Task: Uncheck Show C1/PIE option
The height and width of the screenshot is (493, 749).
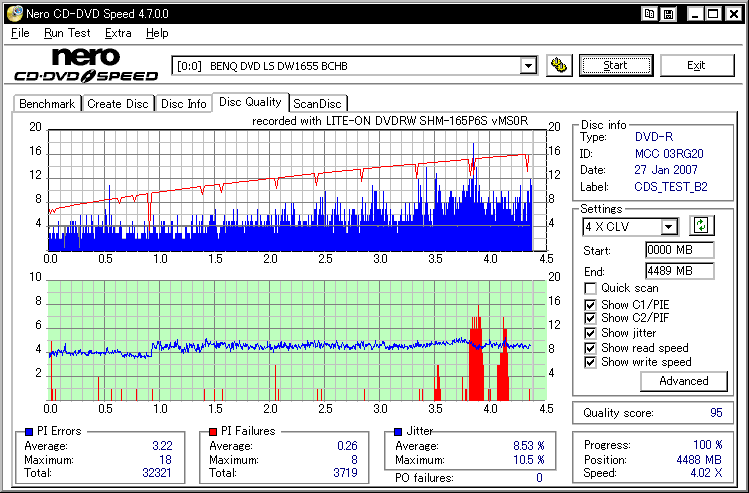Action: tap(591, 304)
